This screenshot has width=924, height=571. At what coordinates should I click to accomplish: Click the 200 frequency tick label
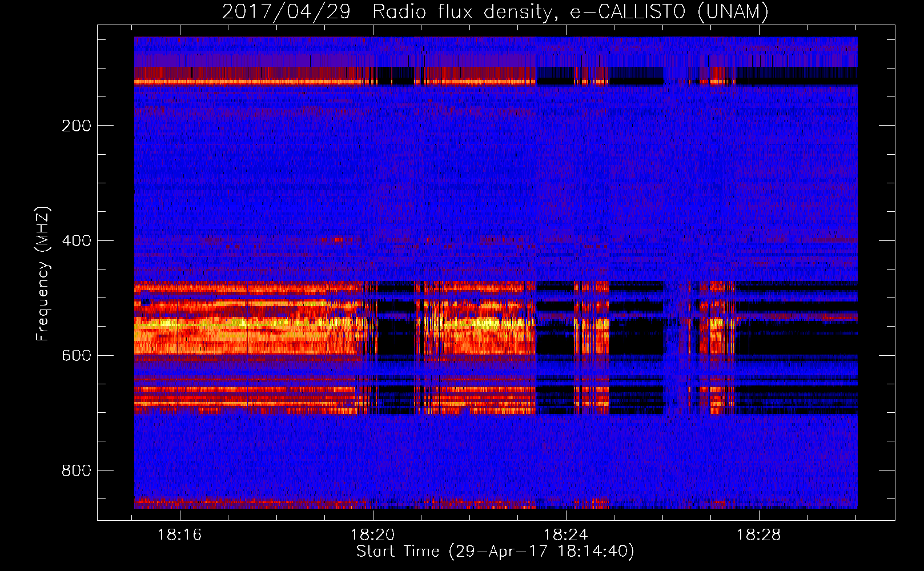(77, 126)
